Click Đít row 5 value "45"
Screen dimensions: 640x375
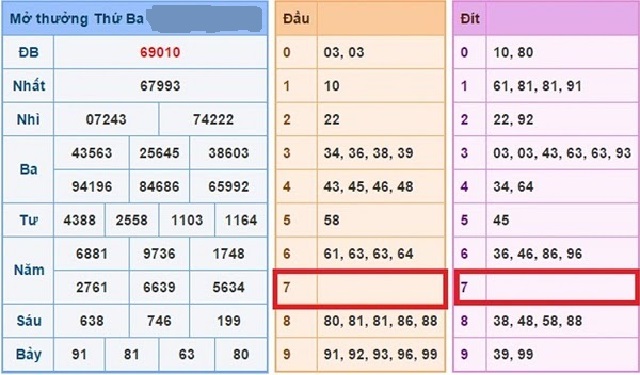pyautogui.click(x=501, y=220)
